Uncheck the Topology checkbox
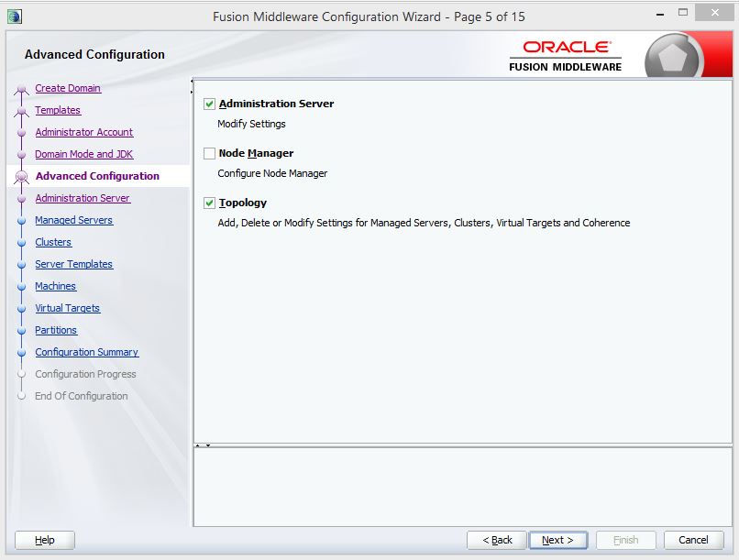This screenshot has height=560, width=739. tap(210, 203)
